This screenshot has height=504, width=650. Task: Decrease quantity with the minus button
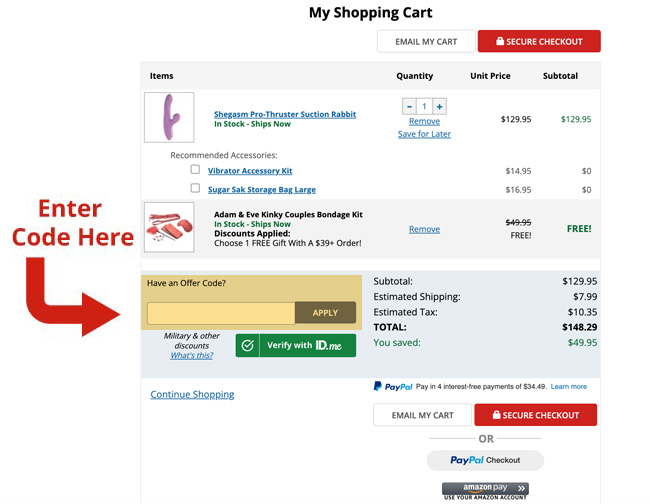[x=409, y=106]
